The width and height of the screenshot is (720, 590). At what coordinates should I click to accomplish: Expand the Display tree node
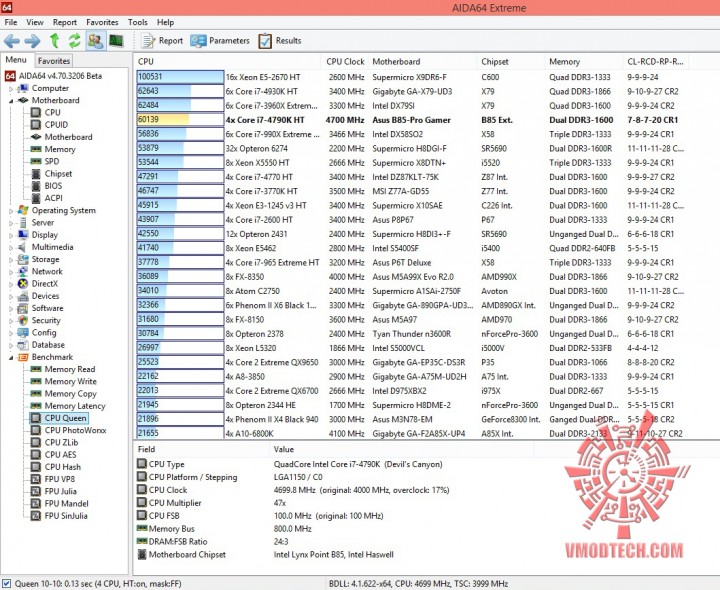11,235
